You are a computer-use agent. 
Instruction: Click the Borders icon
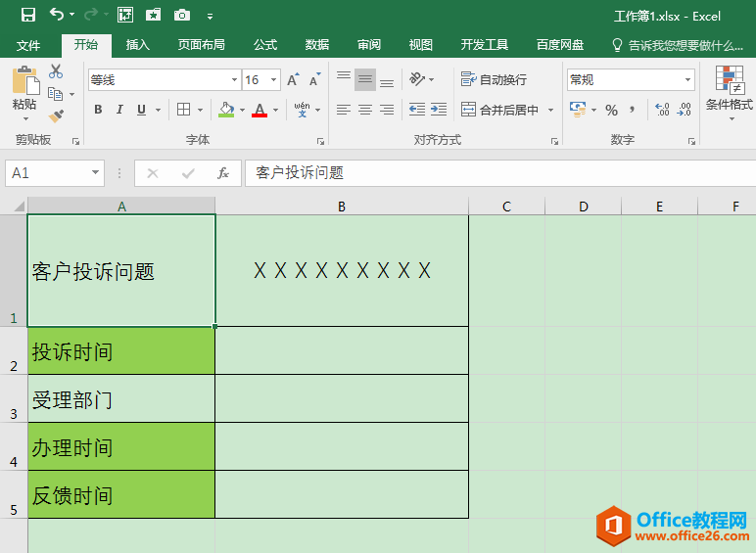tap(184, 110)
